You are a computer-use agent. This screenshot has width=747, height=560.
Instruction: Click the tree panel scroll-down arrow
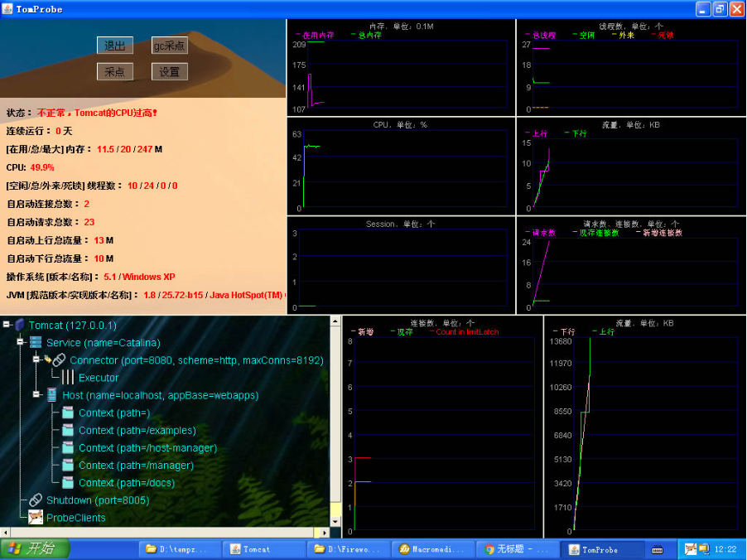[x=335, y=522]
